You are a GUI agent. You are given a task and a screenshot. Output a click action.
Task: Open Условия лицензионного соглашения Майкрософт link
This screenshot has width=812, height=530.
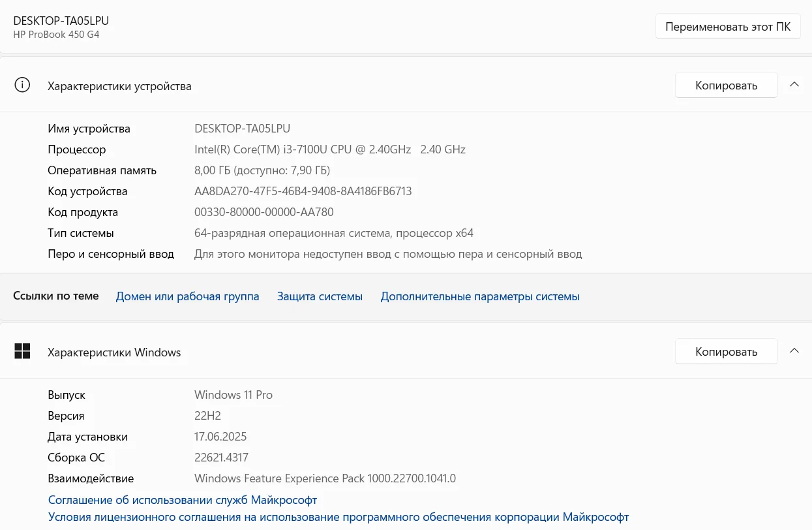pos(338,517)
